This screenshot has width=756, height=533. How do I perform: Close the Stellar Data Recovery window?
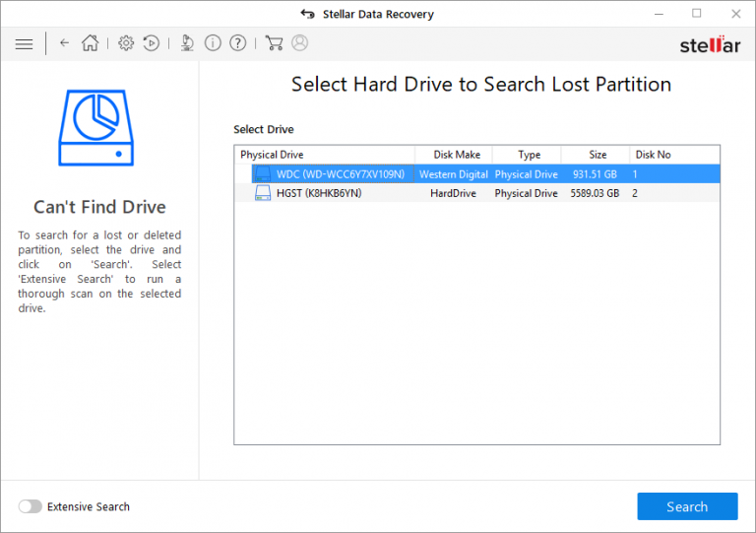click(x=735, y=14)
